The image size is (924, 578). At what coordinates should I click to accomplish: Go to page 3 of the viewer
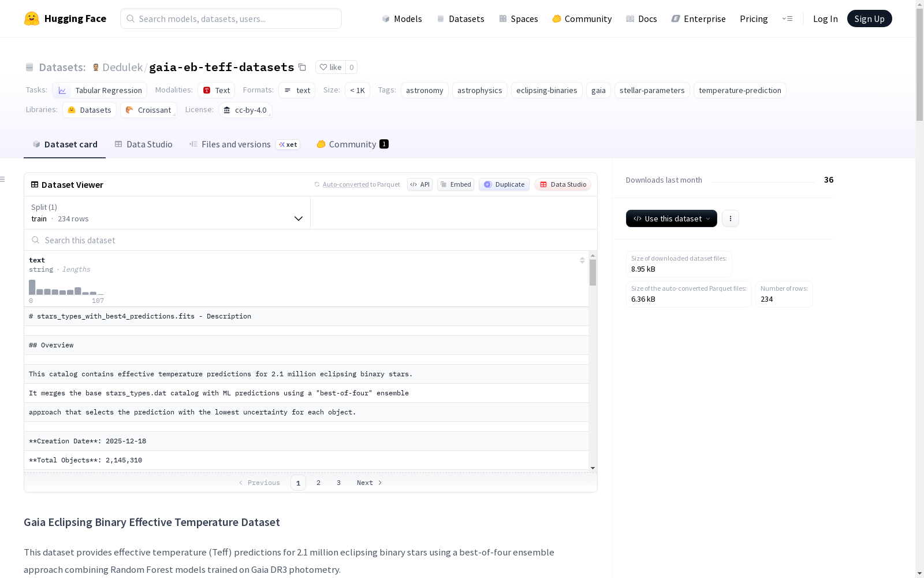[338, 483]
